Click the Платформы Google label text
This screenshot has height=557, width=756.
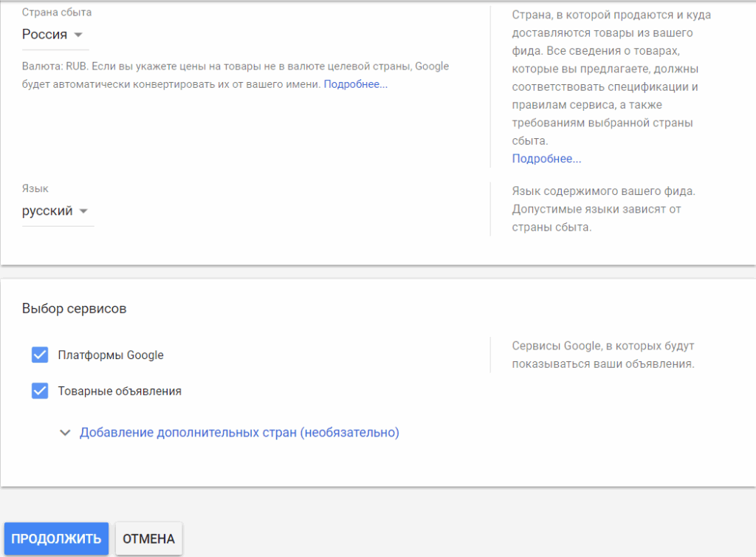coord(111,355)
